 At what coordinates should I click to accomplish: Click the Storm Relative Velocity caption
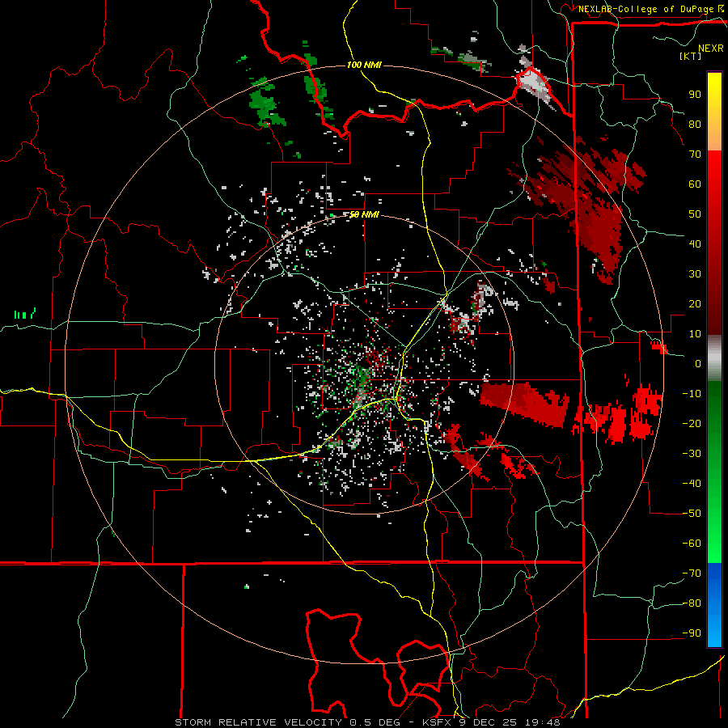coord(367,722)
